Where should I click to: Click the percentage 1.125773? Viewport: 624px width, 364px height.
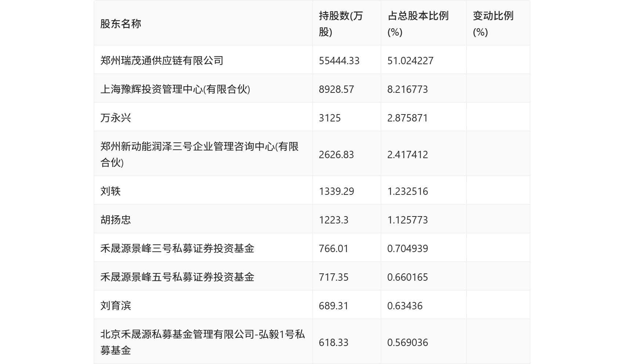[407, 220]
